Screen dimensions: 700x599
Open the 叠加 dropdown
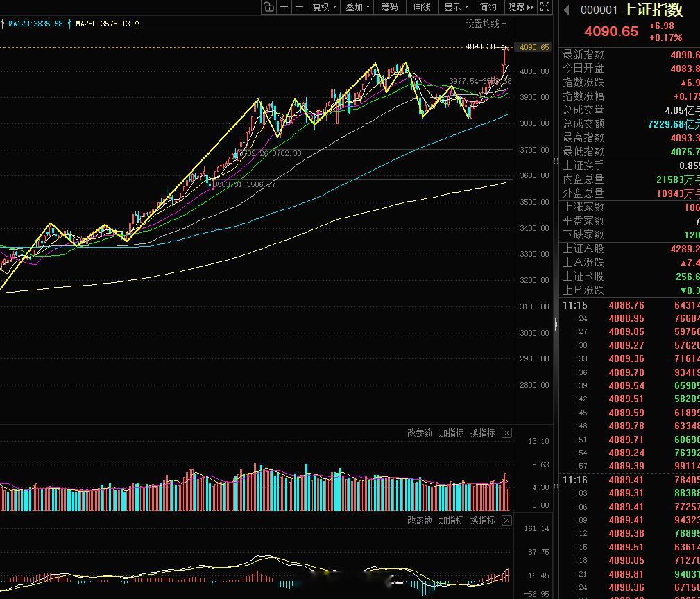357,7
